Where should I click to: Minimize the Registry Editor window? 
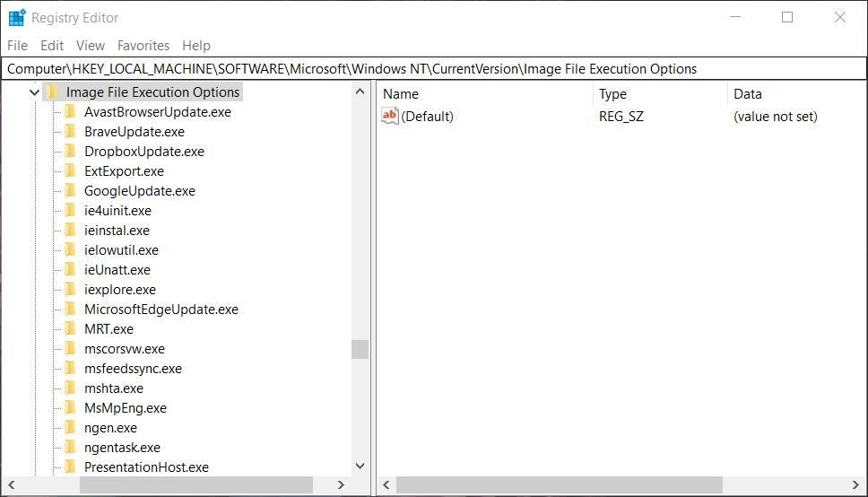click(x=735, y=17)
